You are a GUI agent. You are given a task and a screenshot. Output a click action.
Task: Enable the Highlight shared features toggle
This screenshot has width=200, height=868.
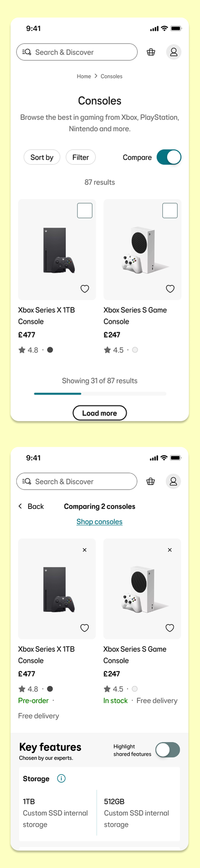click(x=168, y=750)
